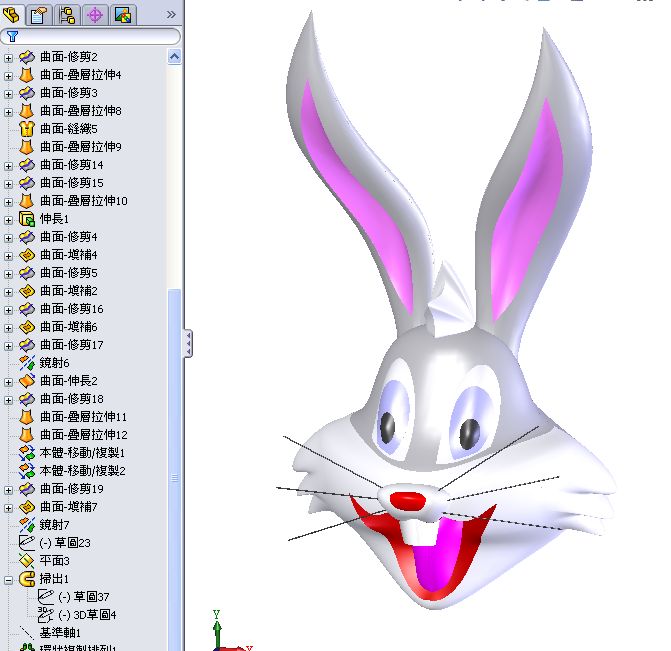Image resolution: width=671 pixels, height=651 pixels.
Task: Select the 曲面-修剪17 tree label
Action: click(71, 345)
